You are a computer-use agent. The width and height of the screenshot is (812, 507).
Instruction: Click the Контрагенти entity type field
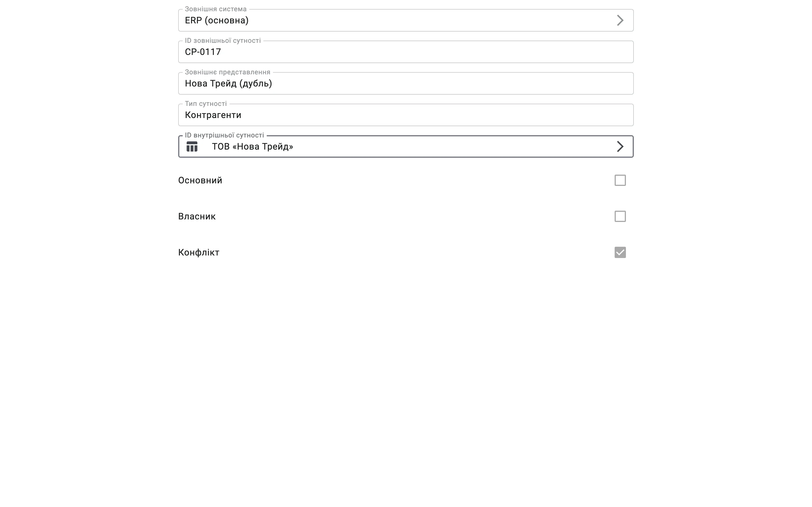point(406,115)
